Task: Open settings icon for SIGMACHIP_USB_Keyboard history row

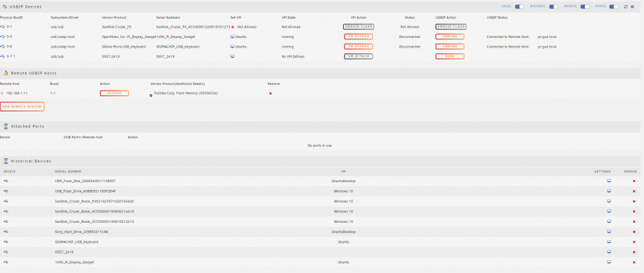Action: (609, 242)
